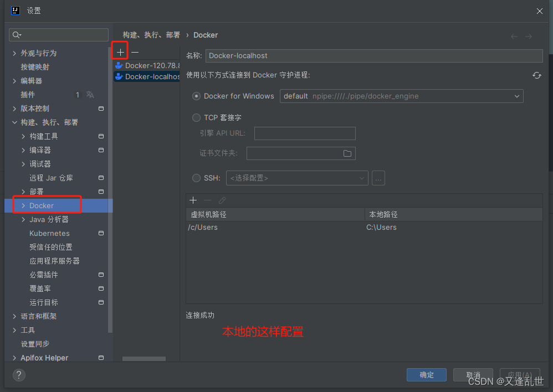Remove the selected Docker connection with minus icon
Viewport: 553px width, 392px height.
click(x=135, y=53)
